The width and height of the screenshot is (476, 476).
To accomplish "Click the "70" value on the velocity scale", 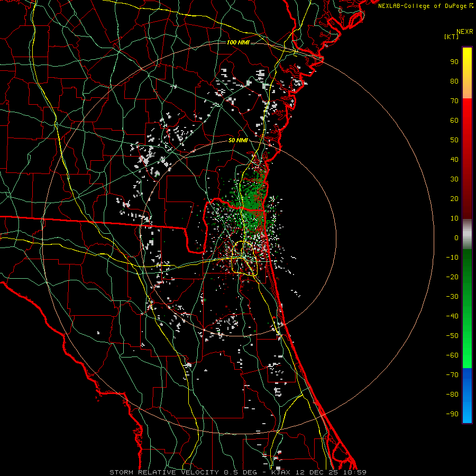I will (454, 101).
